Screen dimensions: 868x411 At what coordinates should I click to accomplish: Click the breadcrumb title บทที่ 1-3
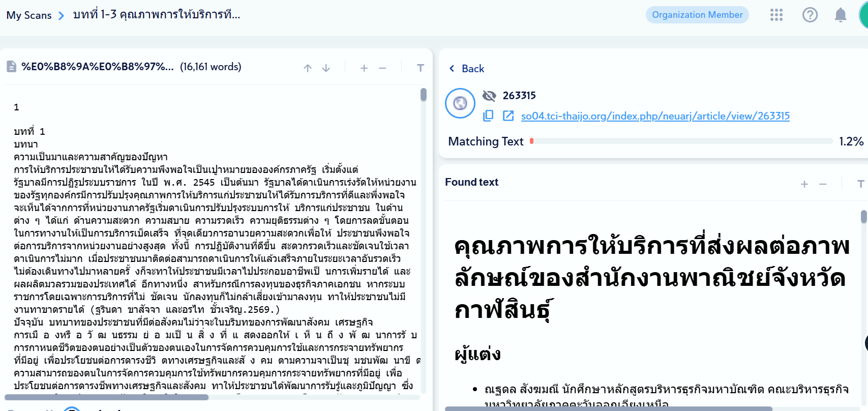pyautogui.click(x=157, y=14)
